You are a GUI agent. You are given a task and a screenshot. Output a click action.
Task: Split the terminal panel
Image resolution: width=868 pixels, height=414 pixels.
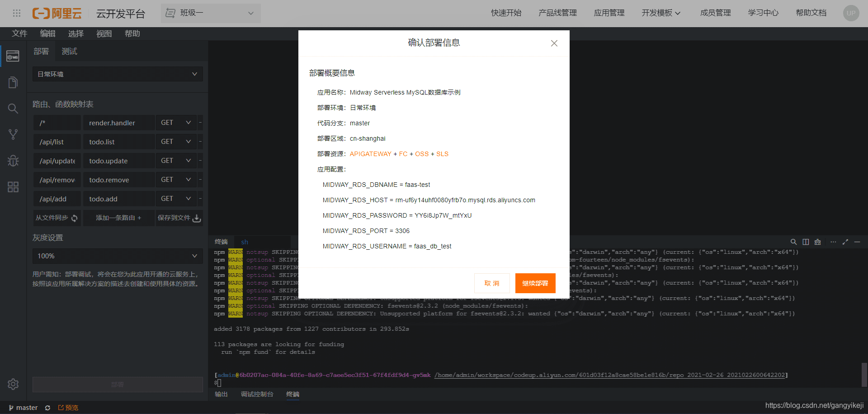click(x=805, y=242)
